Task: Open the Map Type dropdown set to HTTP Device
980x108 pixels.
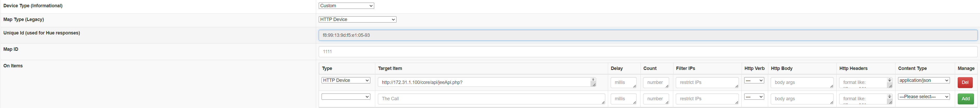Action: [x=357, y=19]
